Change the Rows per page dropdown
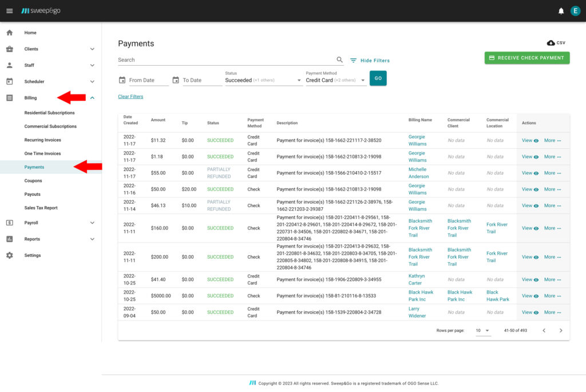 483,331
